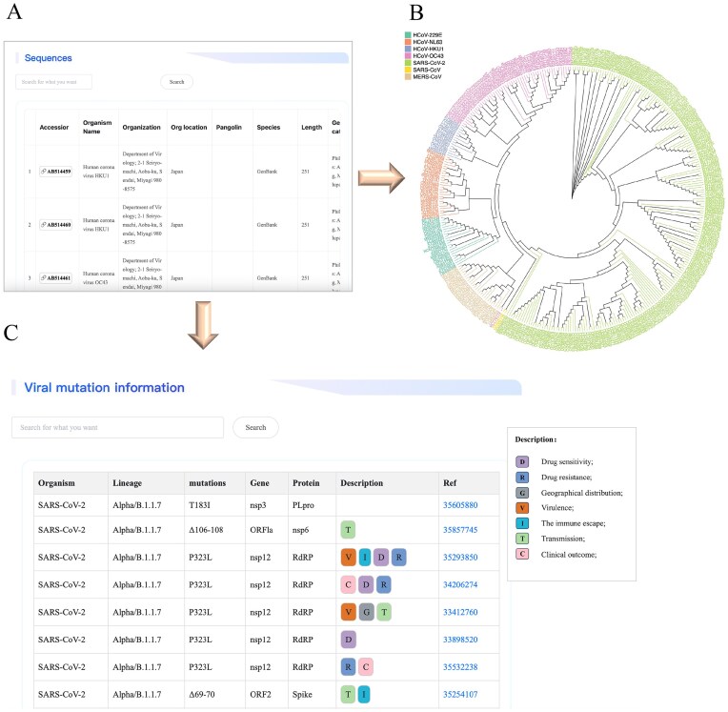Sort by the Lineage column header
728x712 pixels.
point(128,483)
